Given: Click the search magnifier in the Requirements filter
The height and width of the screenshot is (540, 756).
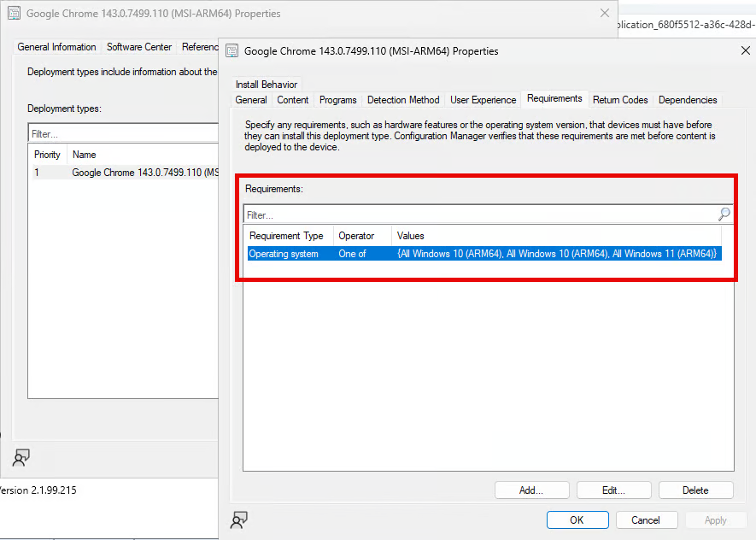Looking at the screenshot, I should [x=724, y=213].
